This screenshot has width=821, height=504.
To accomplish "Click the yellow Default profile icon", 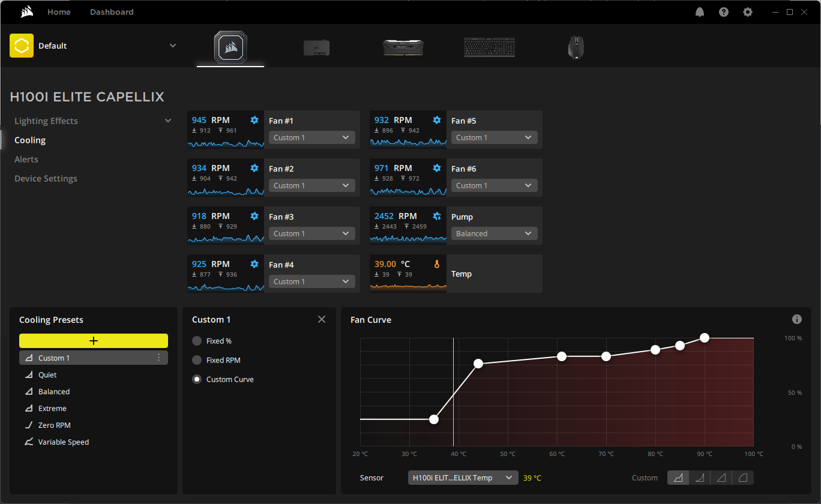I will [x=22, y=46].
